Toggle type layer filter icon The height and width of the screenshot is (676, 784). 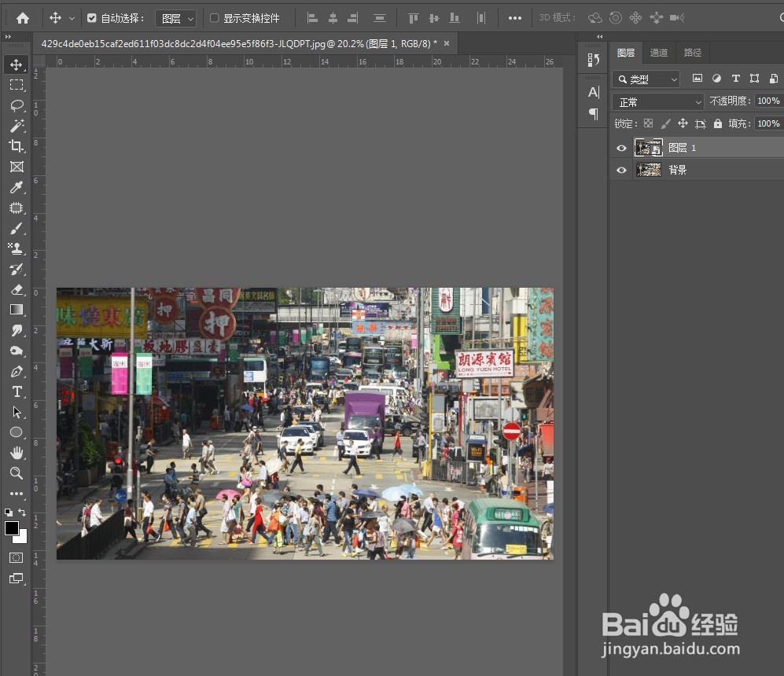(735, 78)
